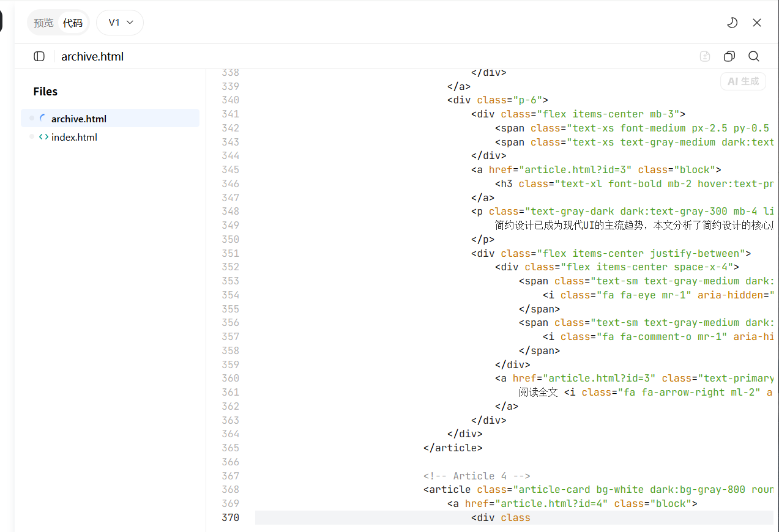Click the Article 4 comment line

click(476, 476)
